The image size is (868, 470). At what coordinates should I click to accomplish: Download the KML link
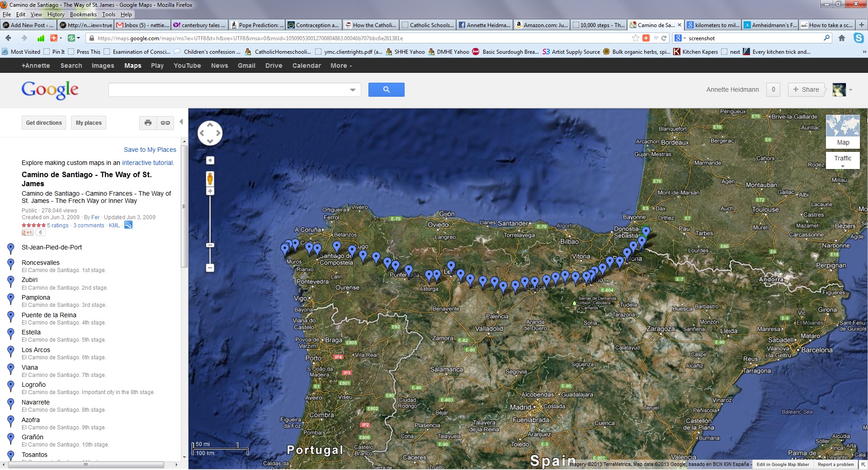click(114, 226)
